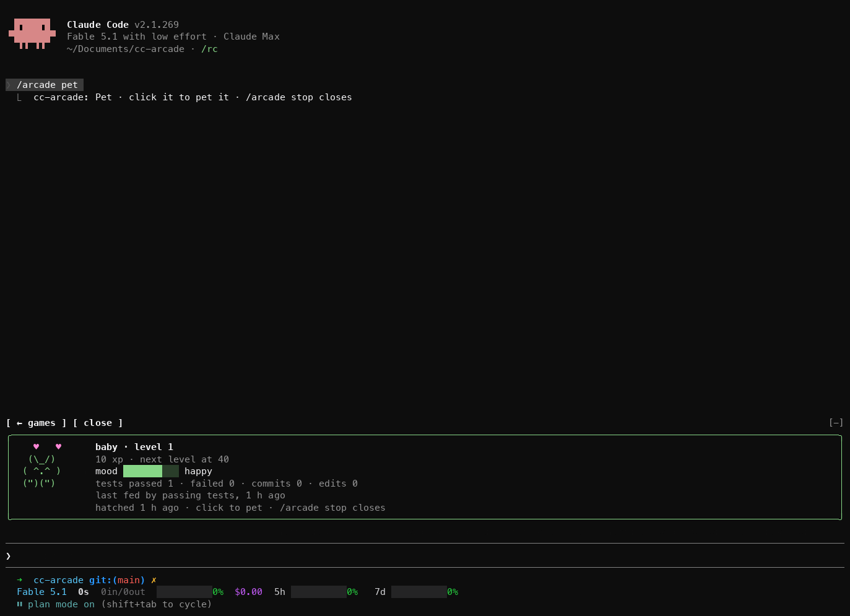Click the '0s' elapsed time value
850x616 pixels.
pyautogui.click(x=84, y=592)
